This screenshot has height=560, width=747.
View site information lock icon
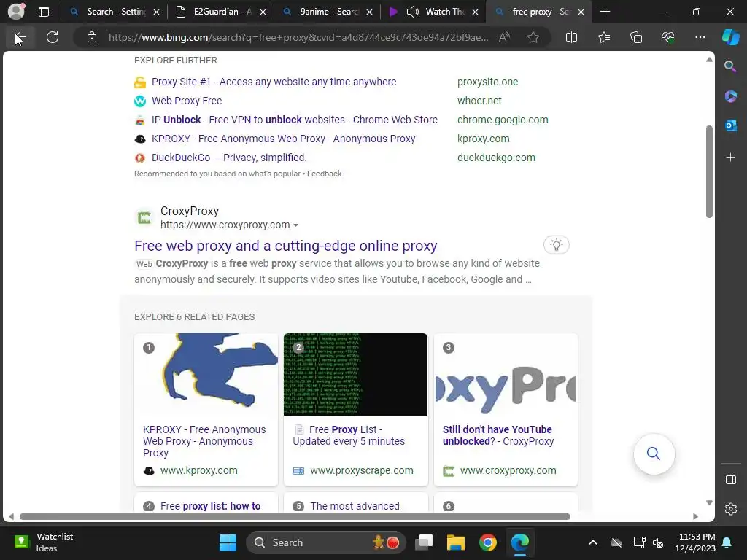click(x=92, y=37)
